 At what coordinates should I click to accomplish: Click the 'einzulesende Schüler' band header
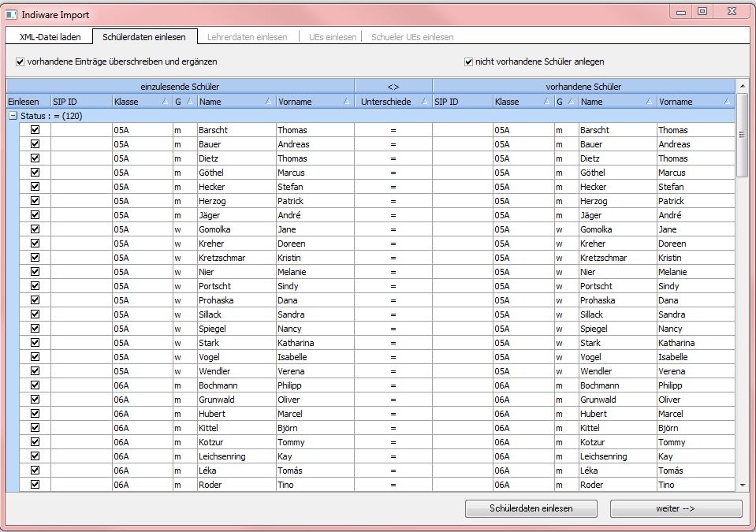point(181,87)
